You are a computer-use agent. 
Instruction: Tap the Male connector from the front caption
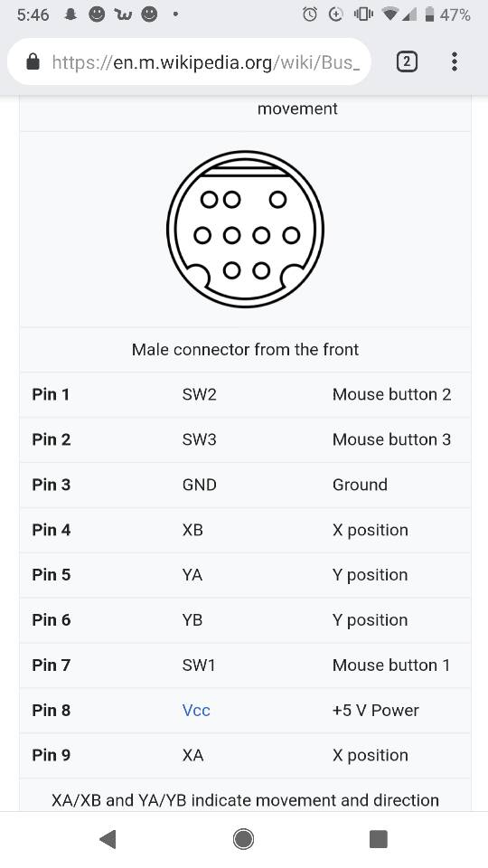245,349
